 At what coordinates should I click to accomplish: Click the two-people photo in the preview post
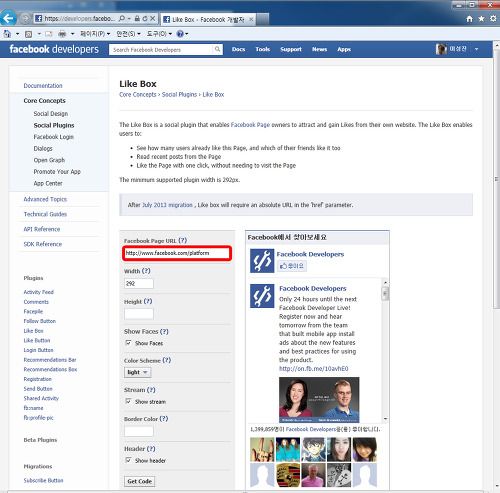[x=319, y=399]
